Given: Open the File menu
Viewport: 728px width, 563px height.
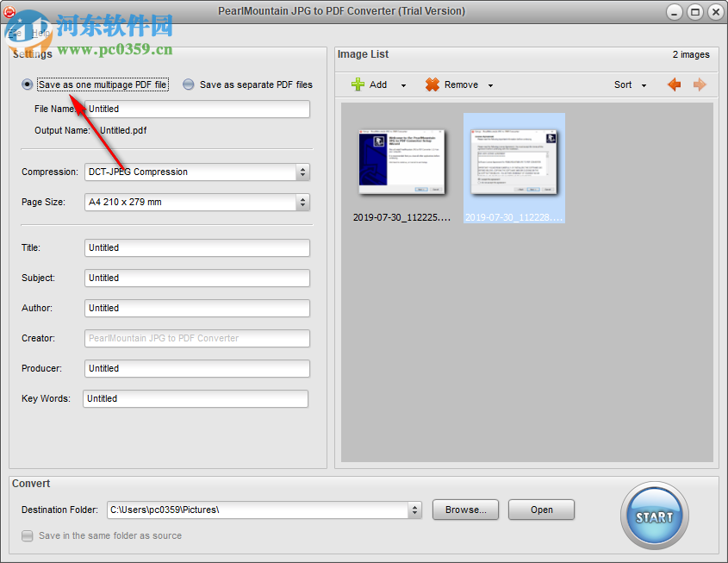Looking at the screenshot, I should tap(16, 33).
